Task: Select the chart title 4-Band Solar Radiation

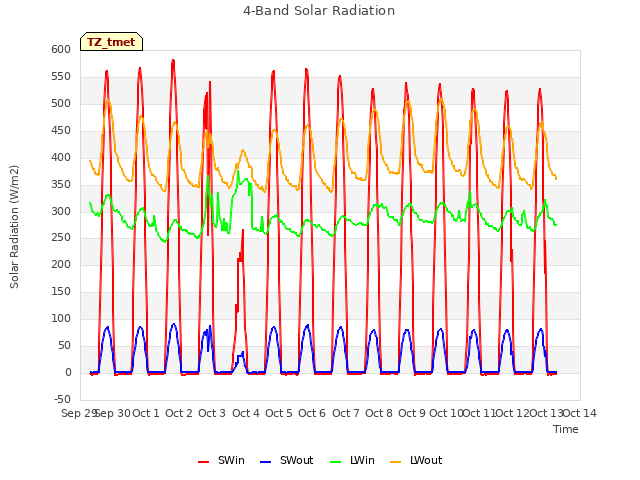Action: click(319, 11)
